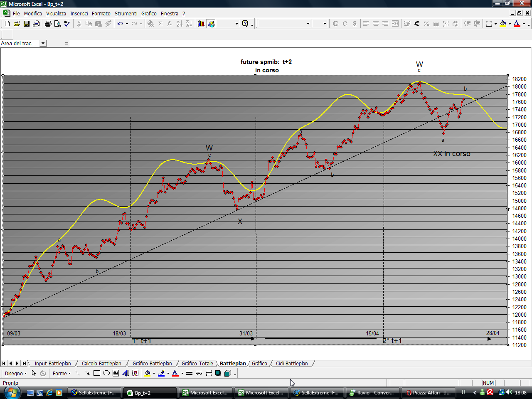This screenshot has width=532, height=399.
Task: Switch to Calcolo Battleplan sheet tab
Action: tap(101, 363)
